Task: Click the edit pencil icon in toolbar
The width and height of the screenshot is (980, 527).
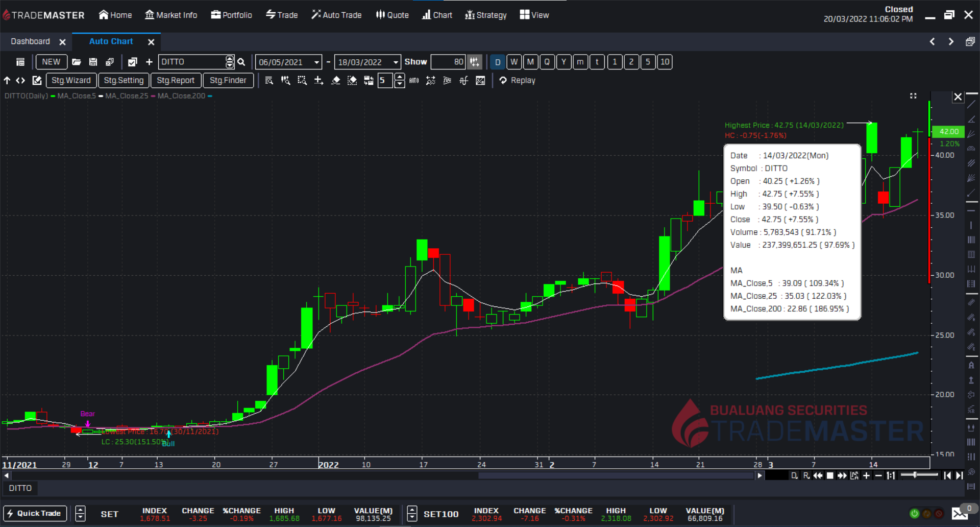Action: pos(37,80)
